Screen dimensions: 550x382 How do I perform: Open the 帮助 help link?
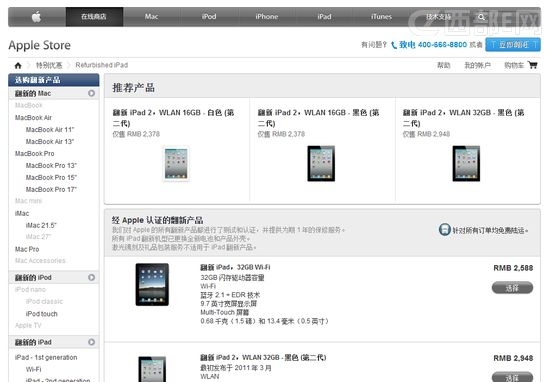pos(443,65)
